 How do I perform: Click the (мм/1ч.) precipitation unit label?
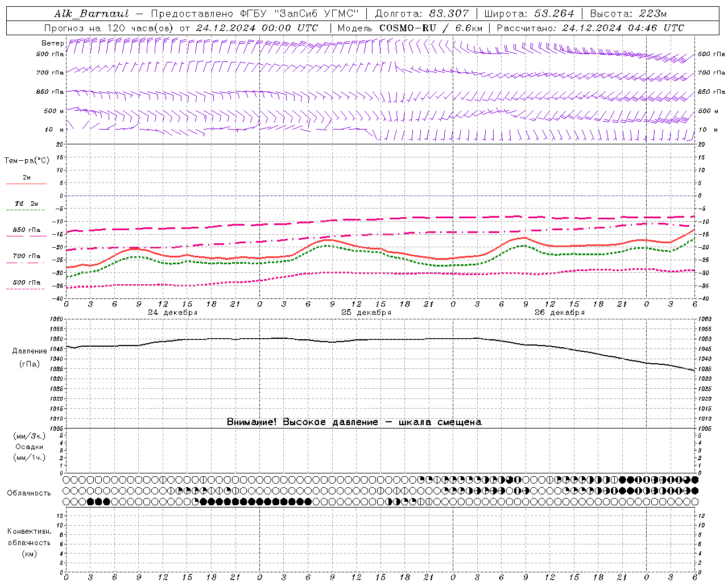click(30, 458)
